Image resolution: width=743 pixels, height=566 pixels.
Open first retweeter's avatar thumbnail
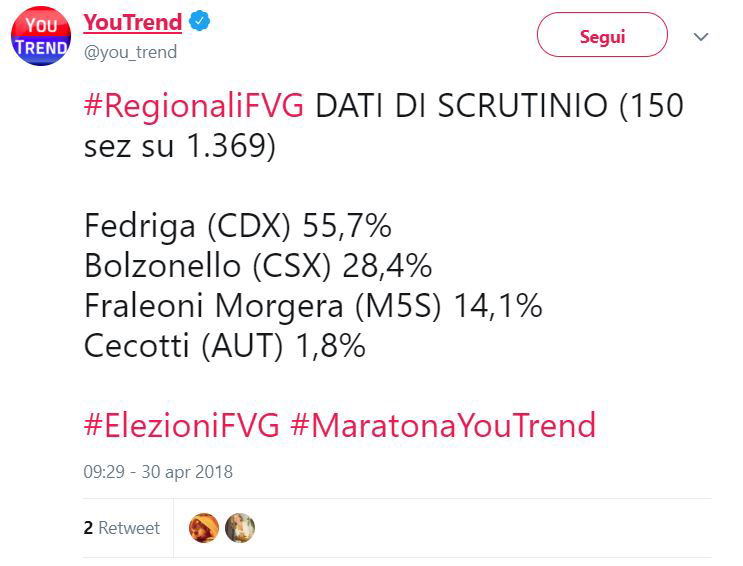(x=204, y=528)
